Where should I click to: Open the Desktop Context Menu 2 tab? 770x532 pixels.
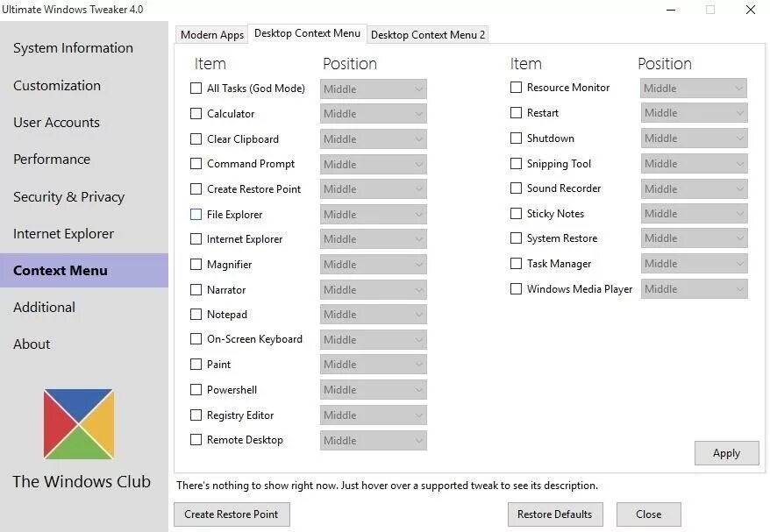coord(428,35)
